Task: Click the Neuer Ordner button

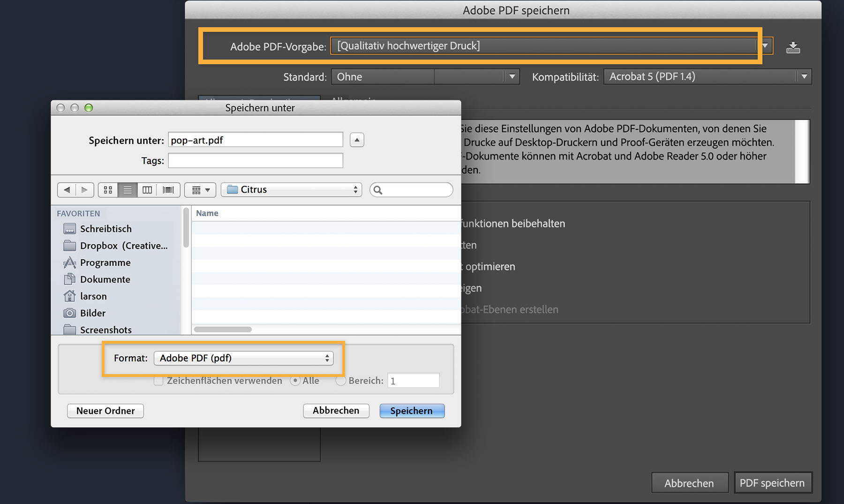Action: click(105, 411)
